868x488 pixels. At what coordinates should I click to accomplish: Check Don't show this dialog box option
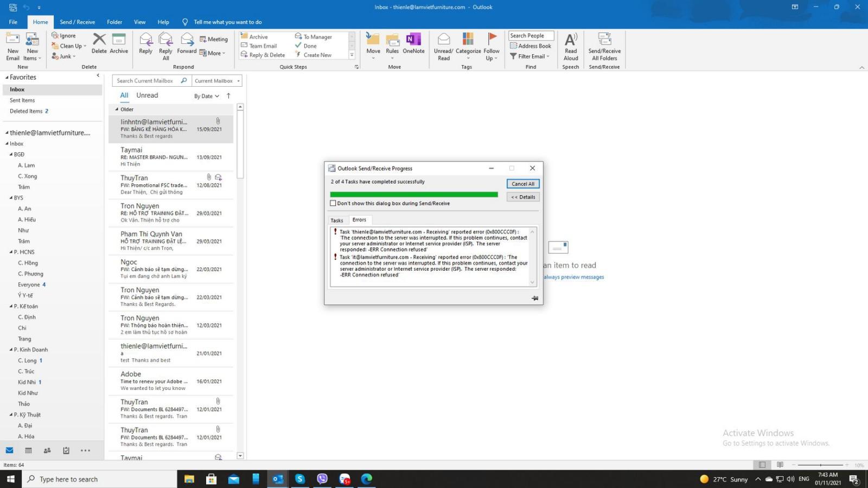pos(333,203)
